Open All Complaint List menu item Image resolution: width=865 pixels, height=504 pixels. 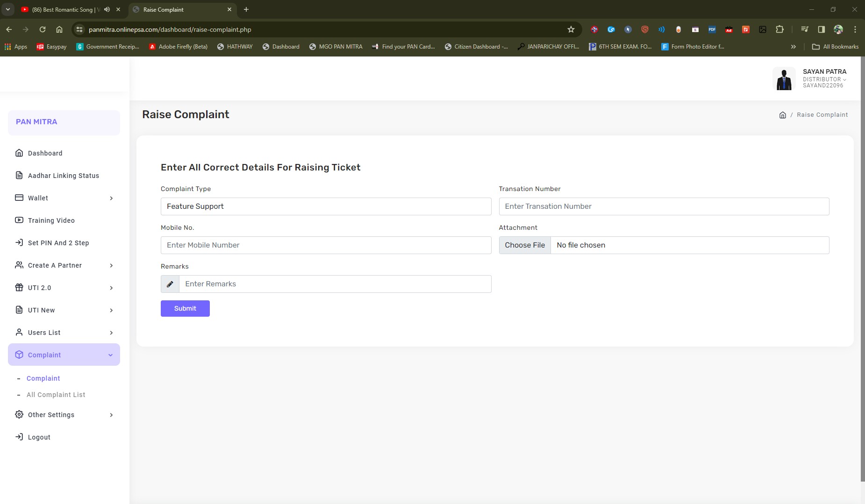(56, 395)
